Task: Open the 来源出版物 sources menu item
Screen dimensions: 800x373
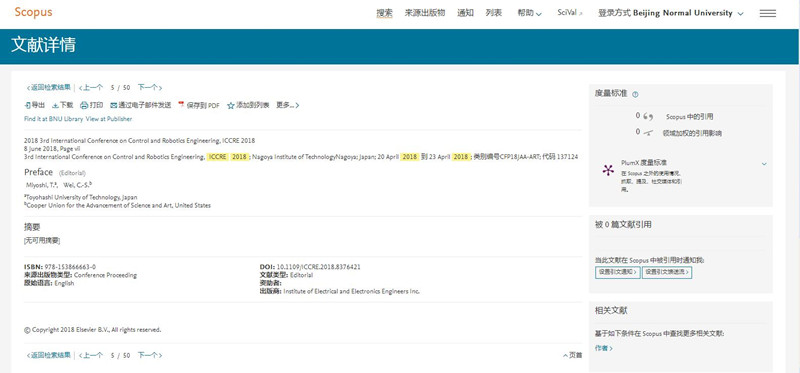Action: (x=425, y=13)
